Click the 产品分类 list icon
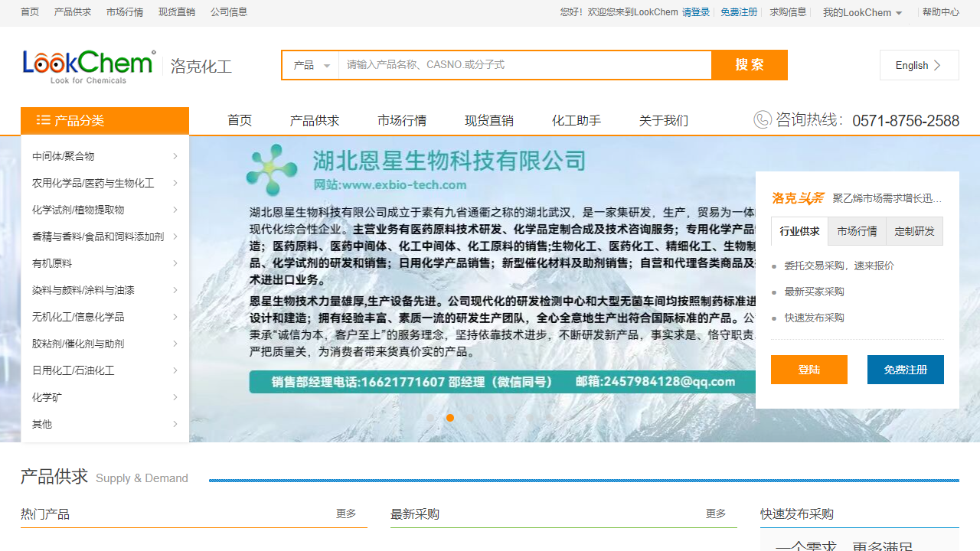This screenshot has width=980, height=551. 44,120
